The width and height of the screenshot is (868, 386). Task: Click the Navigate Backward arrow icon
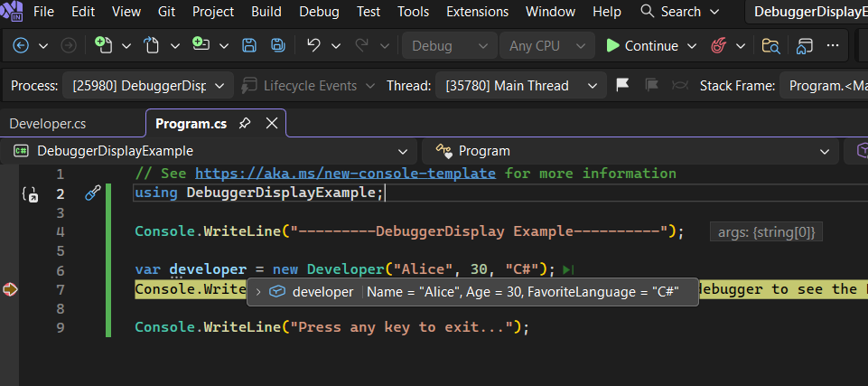21,45
